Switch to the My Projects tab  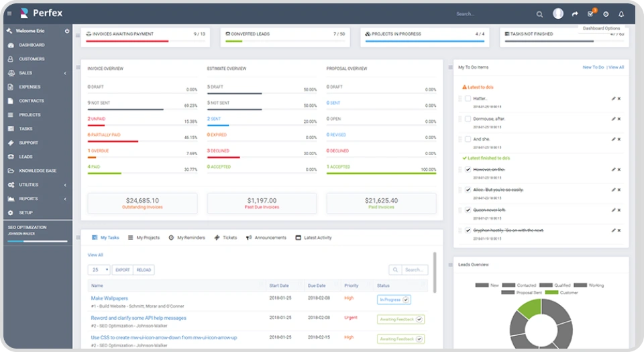click(x=144, y=238)
